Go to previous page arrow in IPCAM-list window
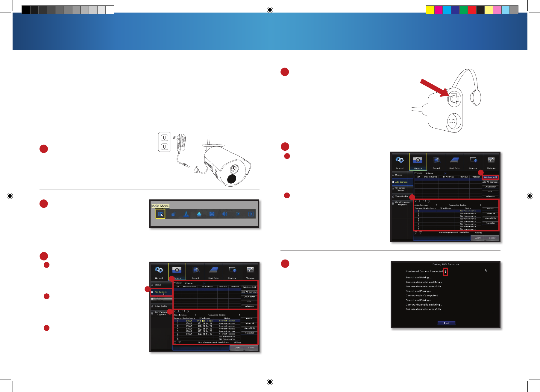 pyautogui.click(x=175, y=311)
